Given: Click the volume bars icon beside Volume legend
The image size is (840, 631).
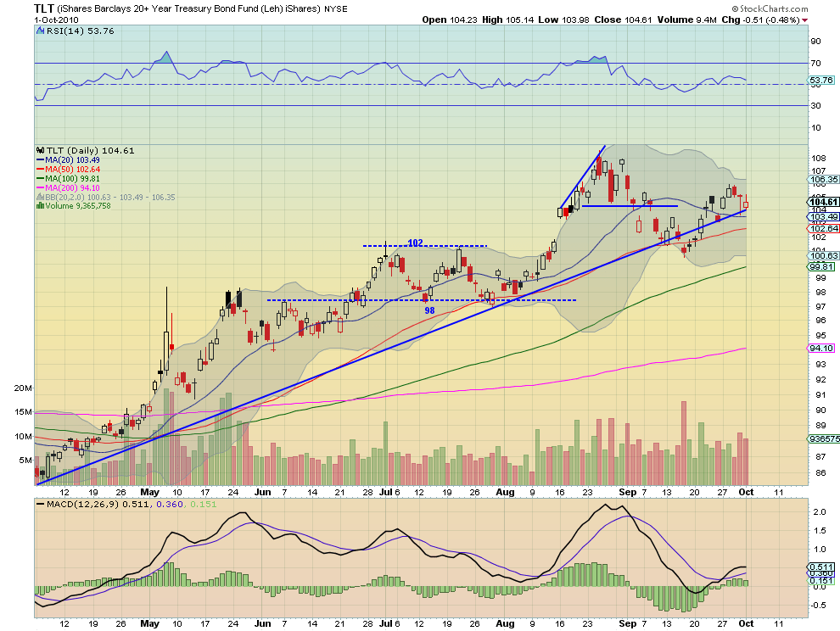Looking at the screenshot, I should (x=40, y=206).
